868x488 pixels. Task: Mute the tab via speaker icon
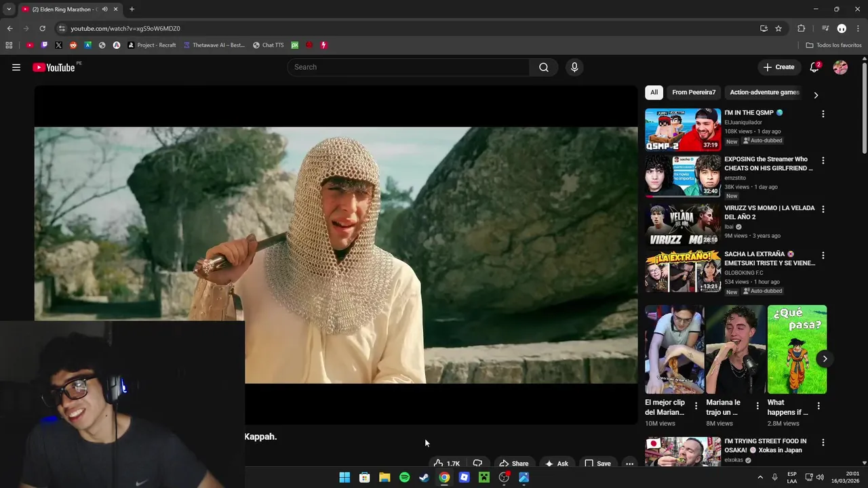coord(104,9)
